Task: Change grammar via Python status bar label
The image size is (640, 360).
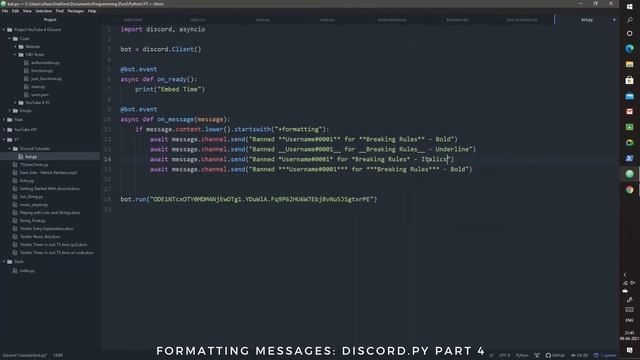Action: 522,356
